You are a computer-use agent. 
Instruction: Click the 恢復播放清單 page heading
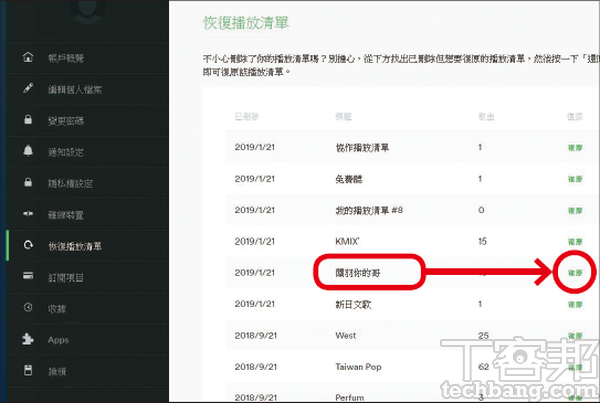pyautogui.click(x=246, y=23)
